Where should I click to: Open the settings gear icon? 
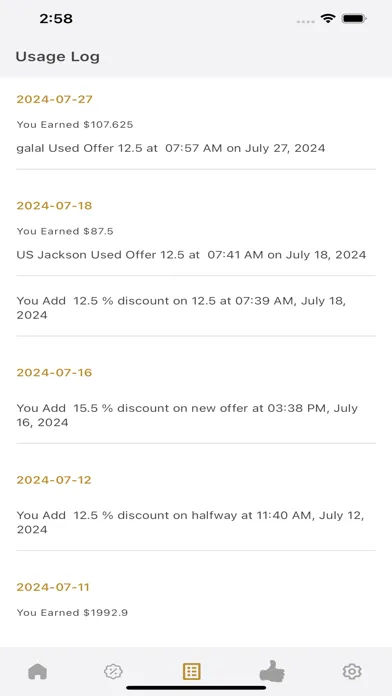pos(352,671)
